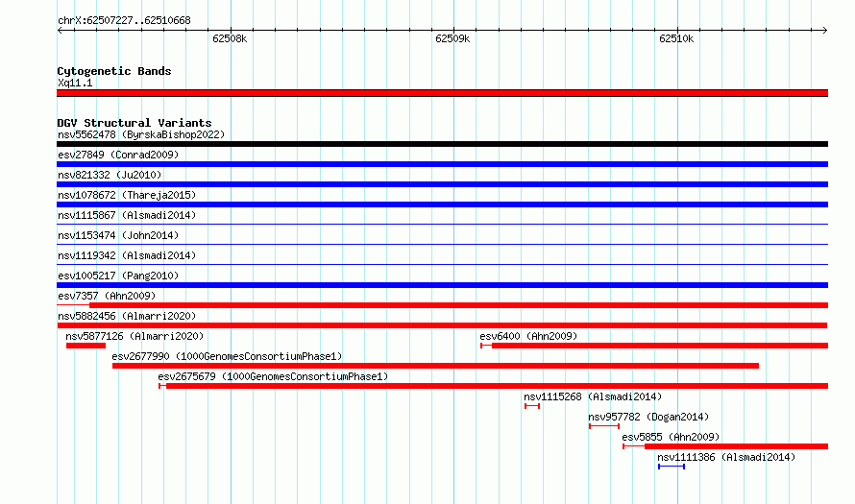Open variant nsv5877126 (Almarri2020)

coord(134,336)
